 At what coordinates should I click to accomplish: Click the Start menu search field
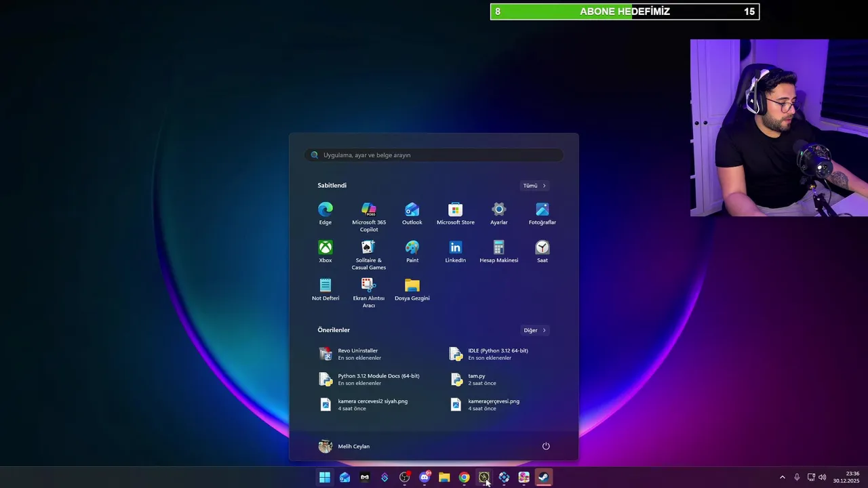pyautogui.click(x=434, y=155)
